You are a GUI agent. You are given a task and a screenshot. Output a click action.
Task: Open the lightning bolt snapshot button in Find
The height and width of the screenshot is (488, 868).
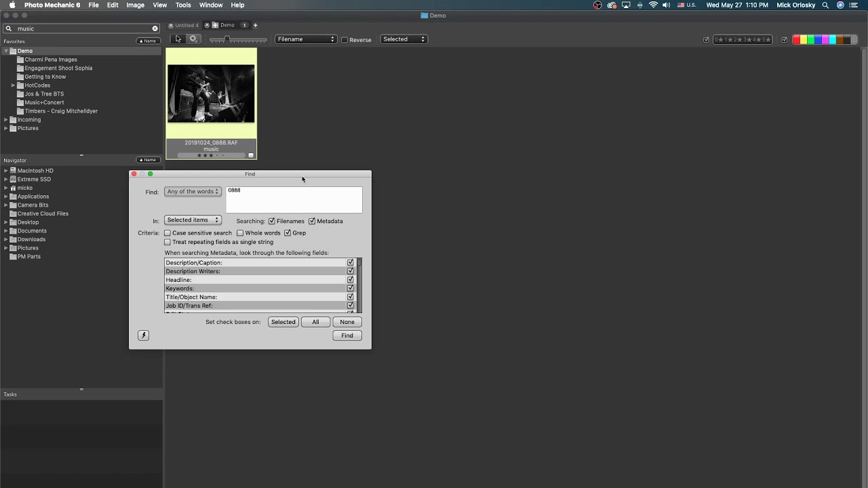(x=143, y=335)
